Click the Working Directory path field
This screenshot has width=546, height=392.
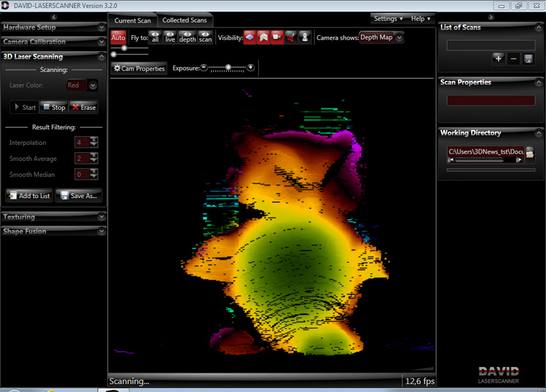pos(485,152)
